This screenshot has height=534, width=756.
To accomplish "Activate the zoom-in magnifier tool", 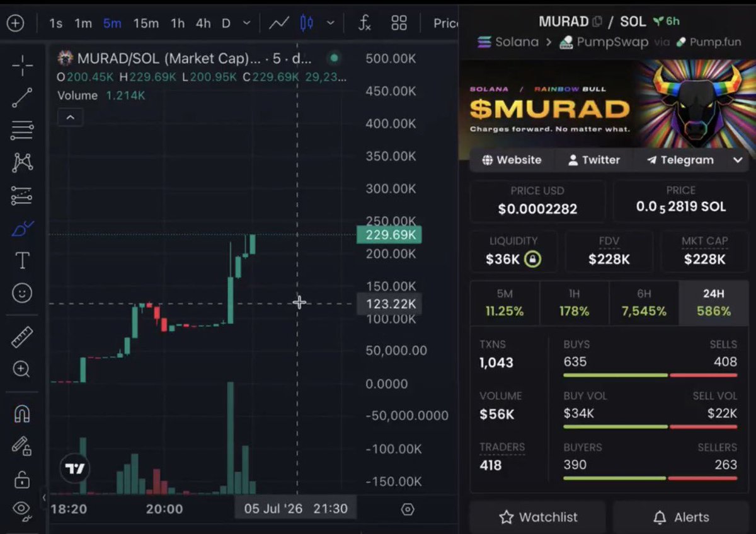I will [22, 369].
